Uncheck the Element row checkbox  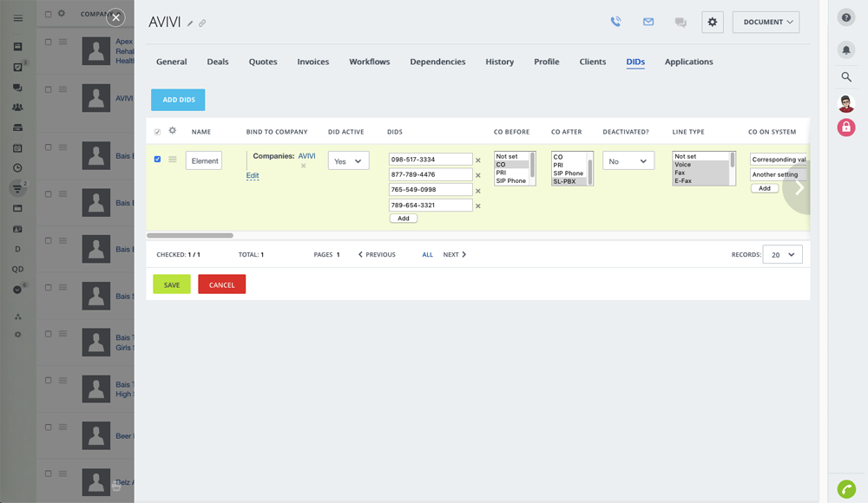[157, 160]
